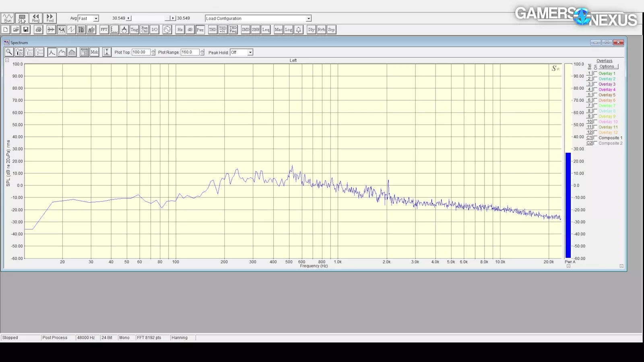
Task: Select the THD measurement button
Action: (x=213, y=30)
